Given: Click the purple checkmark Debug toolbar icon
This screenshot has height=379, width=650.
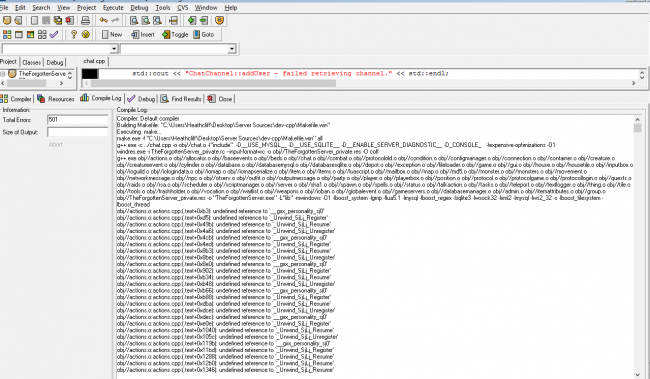Looking at the screenshot, I should pyautogui.click(x=54, y=34).
